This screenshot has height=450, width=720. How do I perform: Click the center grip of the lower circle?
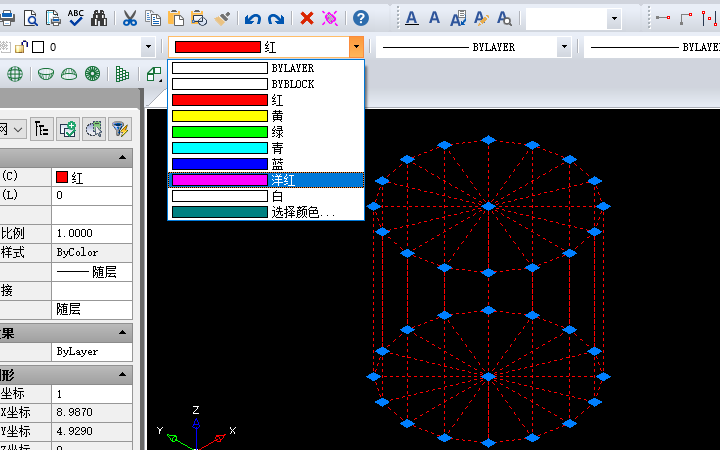point(489,377)
